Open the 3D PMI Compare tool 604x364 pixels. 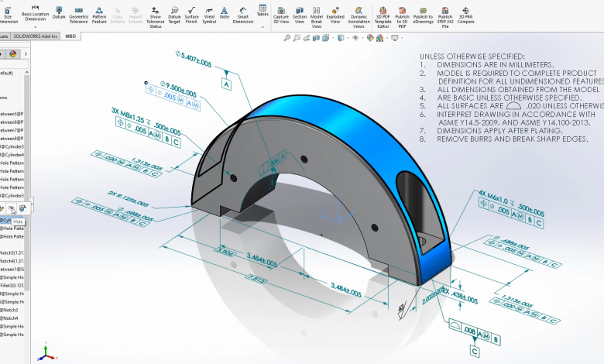pyautogui.click(x=465, y=15)
